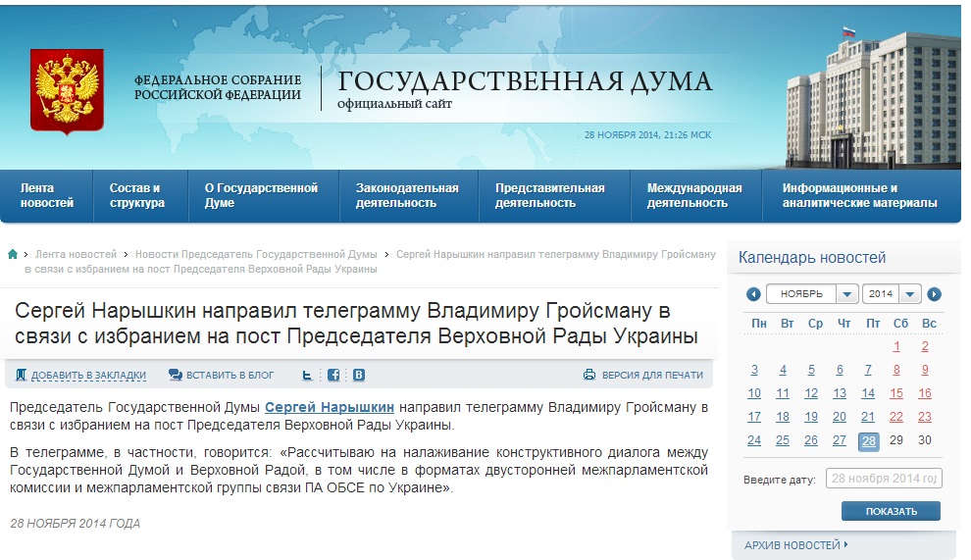Select highlighted November 28 in calendar
The width and height of the screenshot is (971, 560).
click(869, 441)
